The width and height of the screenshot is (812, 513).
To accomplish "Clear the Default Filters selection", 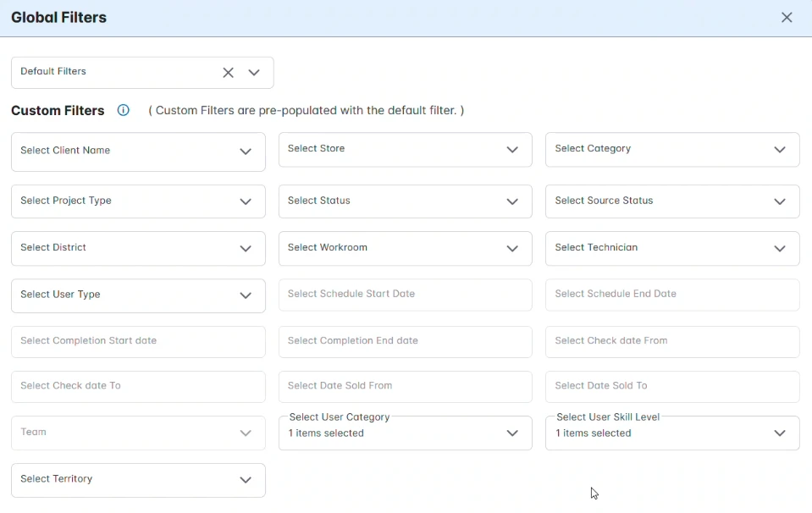I will point(228,73).
